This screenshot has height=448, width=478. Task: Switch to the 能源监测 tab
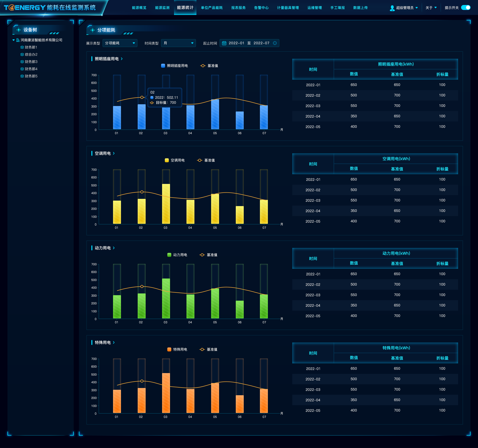(162, 8)
